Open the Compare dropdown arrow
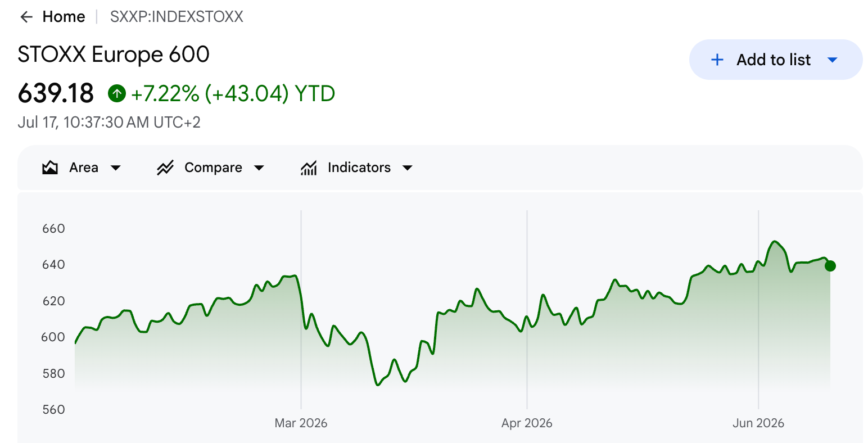 pyautogui.click(x=259, y=168)
